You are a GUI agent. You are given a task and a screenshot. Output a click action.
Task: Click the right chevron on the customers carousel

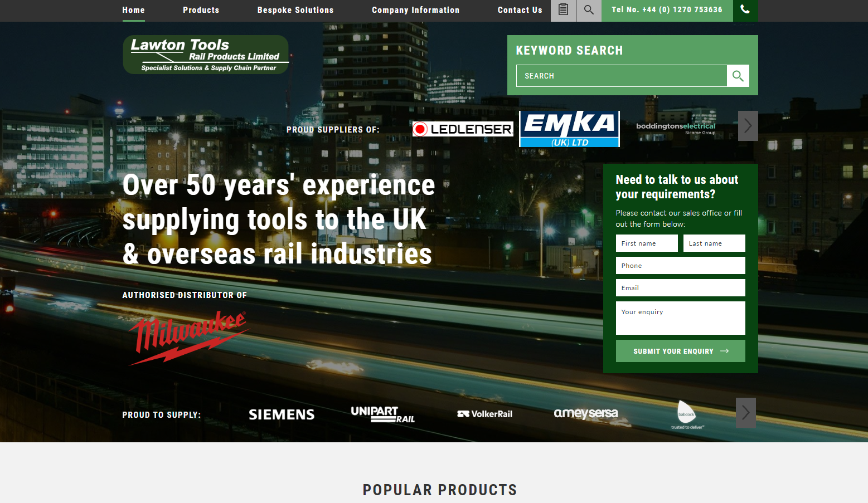click(x=745, y=413)
